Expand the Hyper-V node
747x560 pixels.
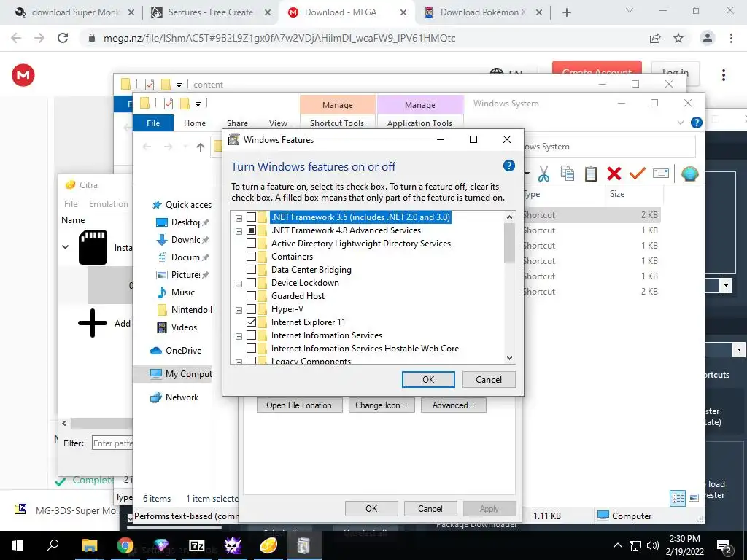[x=239, y=310]
